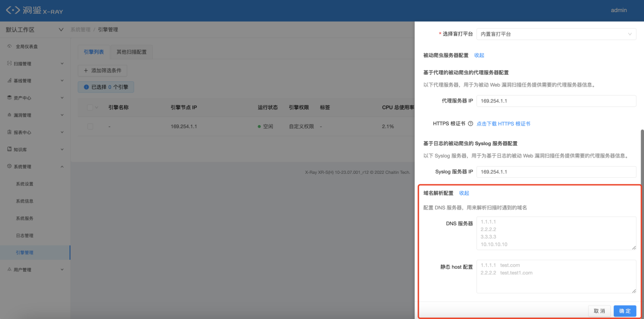Open selection dropdown arrow next to header checkbox
This screenshot has width=644, height=319.
[x=97, y=107]
